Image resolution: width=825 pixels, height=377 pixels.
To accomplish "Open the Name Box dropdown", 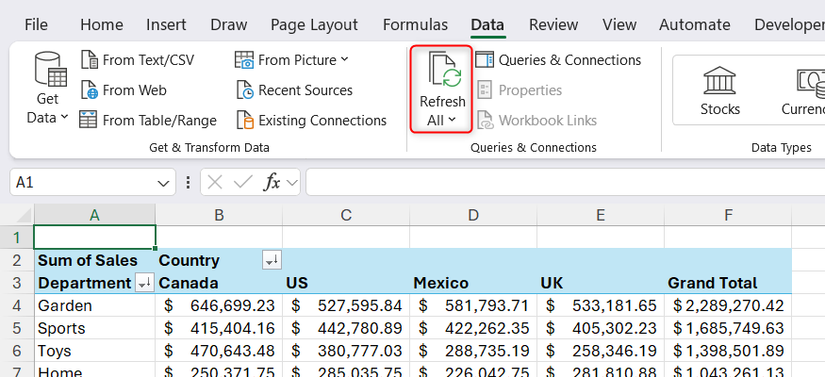I will tap(163, 183).
